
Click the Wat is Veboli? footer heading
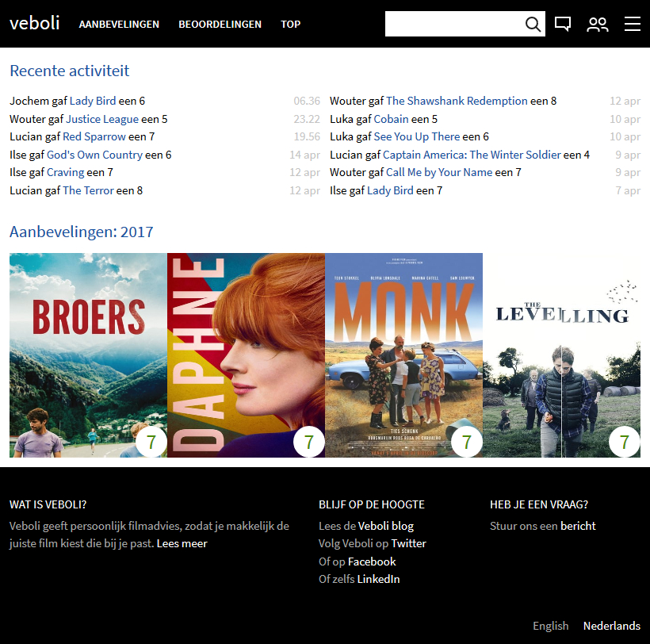pyautogui.click(x=48, y=504)
